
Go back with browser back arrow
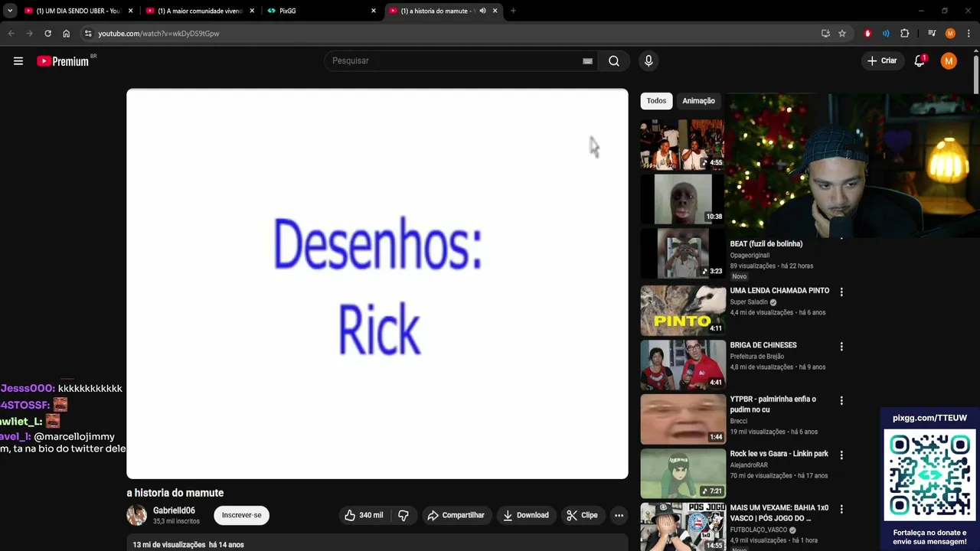(x=11, y=34)
